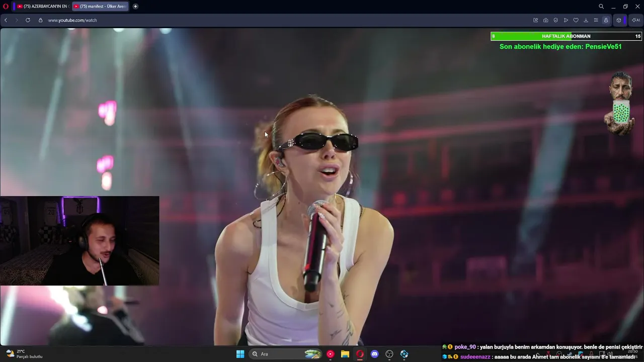This screenshot has width=644, height=362.
Task: Open the page edit/notes icon
Action: pyautogui.click(x=536, y=20)
